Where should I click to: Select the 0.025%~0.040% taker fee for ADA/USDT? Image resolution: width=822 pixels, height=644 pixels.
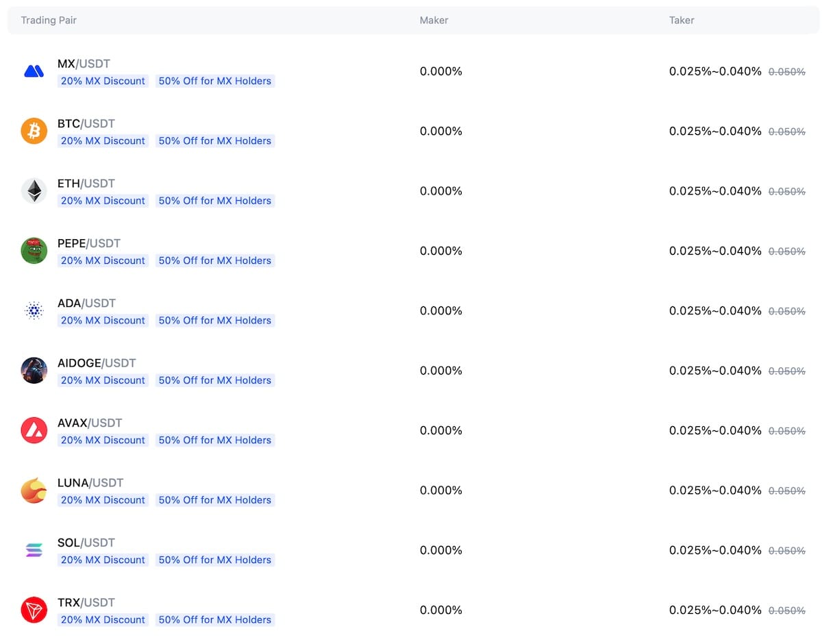click(715, 310)
